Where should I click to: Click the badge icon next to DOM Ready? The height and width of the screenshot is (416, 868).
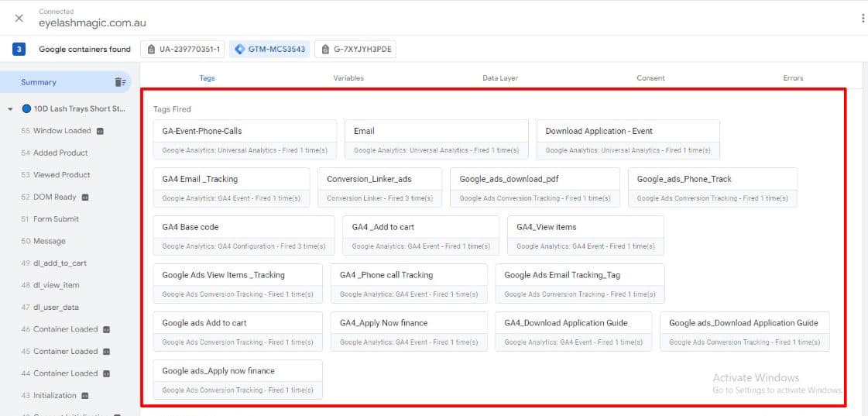[85, 198]
